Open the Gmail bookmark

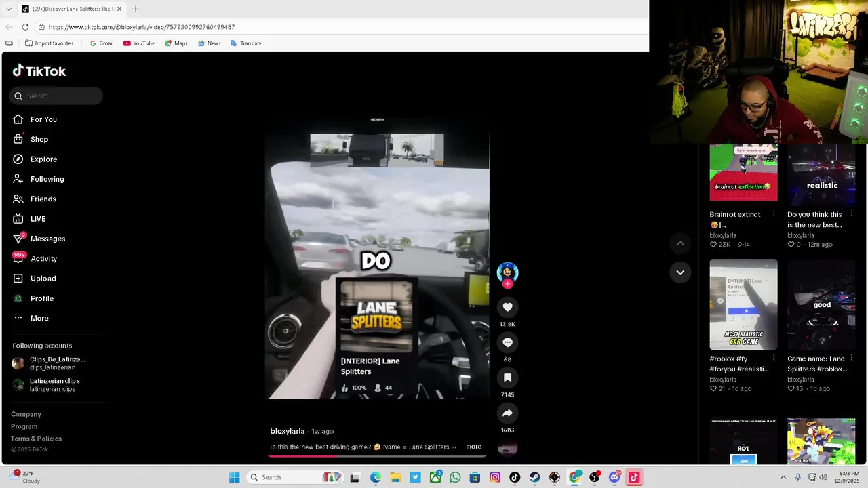click(102, 43)
